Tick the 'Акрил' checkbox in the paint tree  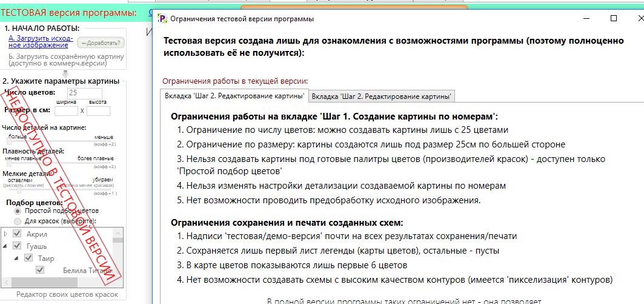point(17,234)
